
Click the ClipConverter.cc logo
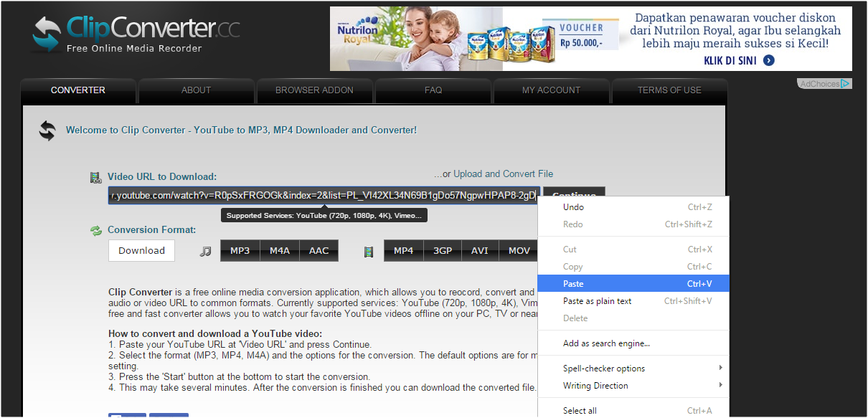coord(135,34)
